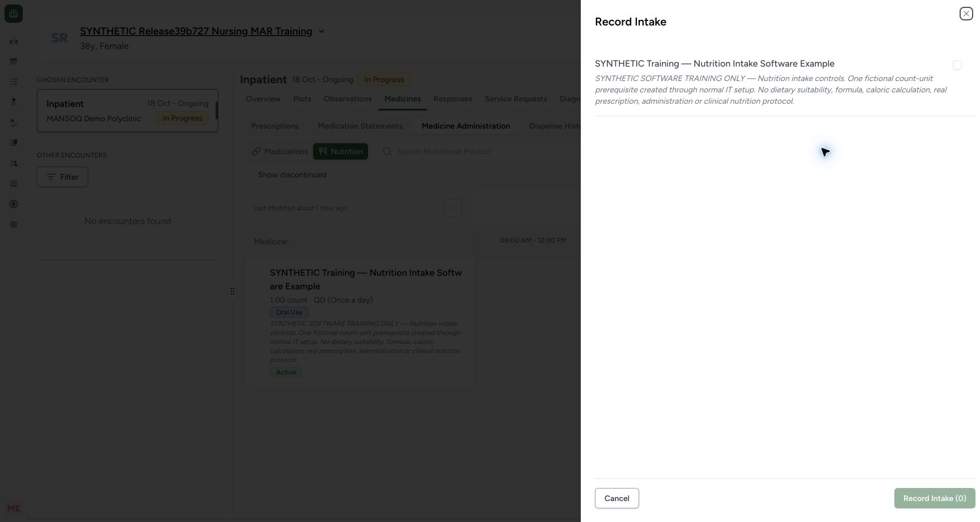Viewport: 980px width, 522px height.
Task: Open the settings gear icon in sidebar
Action: coord(14,224)
